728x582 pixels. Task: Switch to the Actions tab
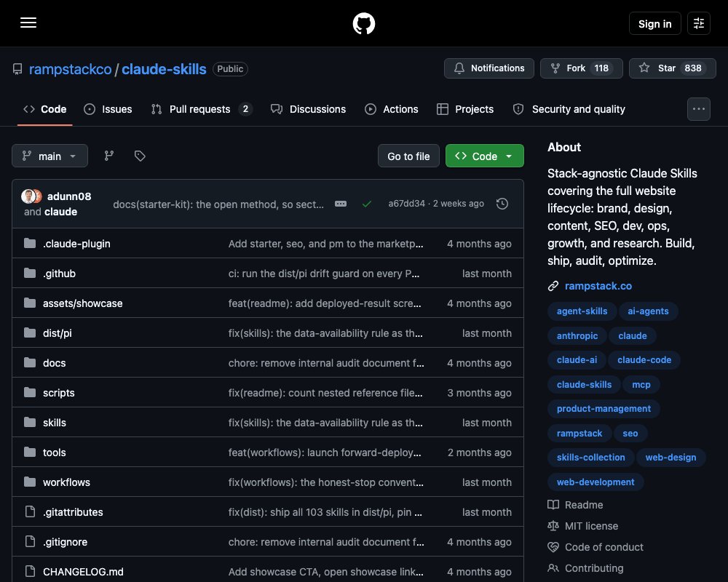pyautogui.click(x=392, y=109)
